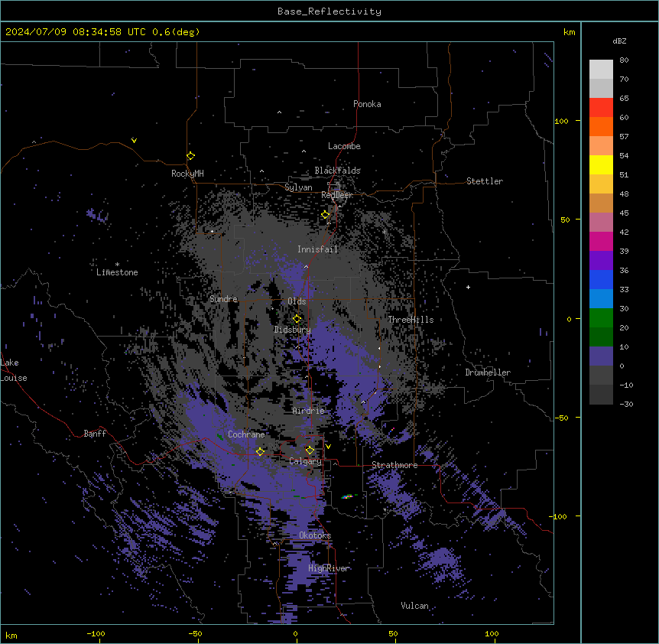Viewport: 659px width, 644px height.
Task: Select the green 30-20 dBZ legend swatch
Action: coord(601,318)
